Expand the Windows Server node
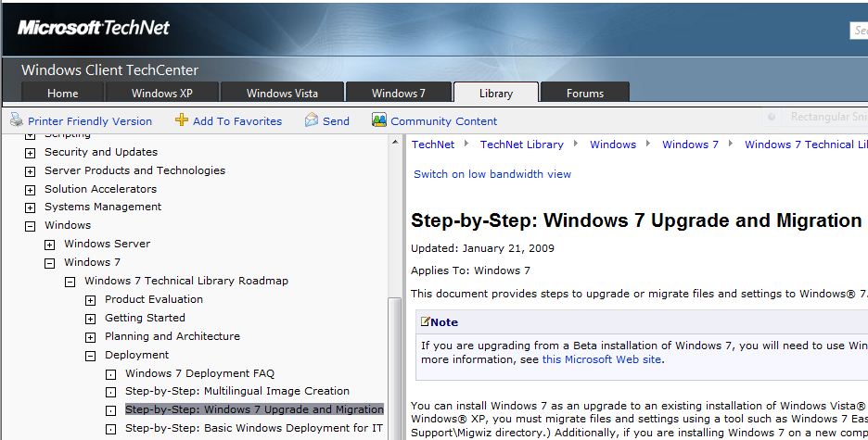Image resolution: width=868 pixels, height=440 pixels. point(50,245)
